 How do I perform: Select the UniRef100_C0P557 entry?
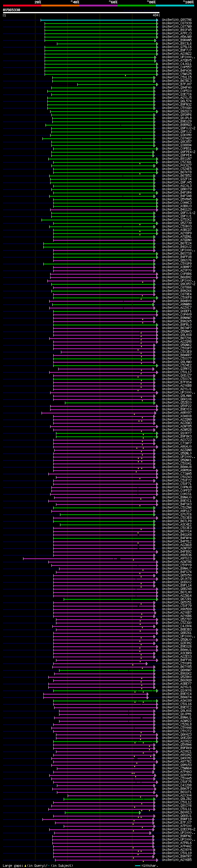[177, 67]
